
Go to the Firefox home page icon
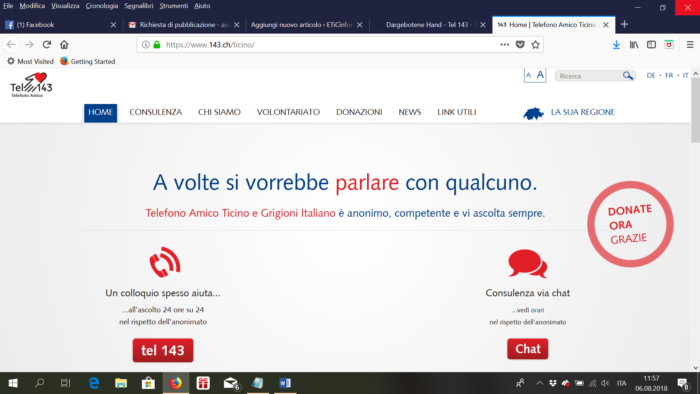[x=64, y=45]
